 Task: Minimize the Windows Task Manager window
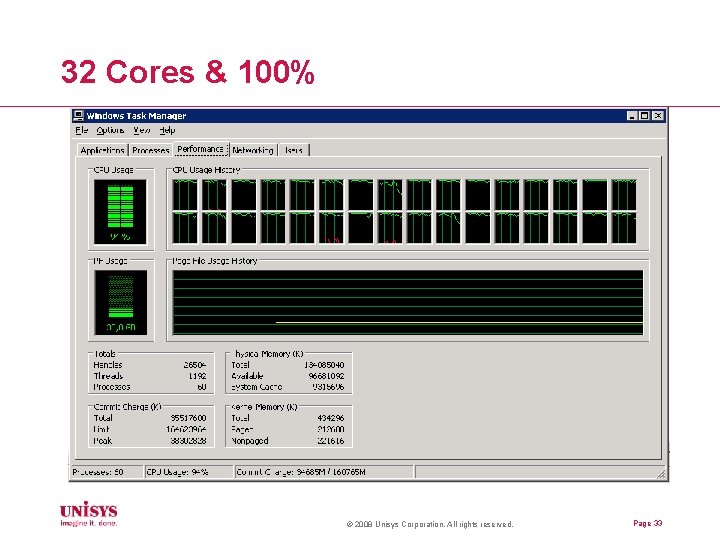(x=632, y=116)
